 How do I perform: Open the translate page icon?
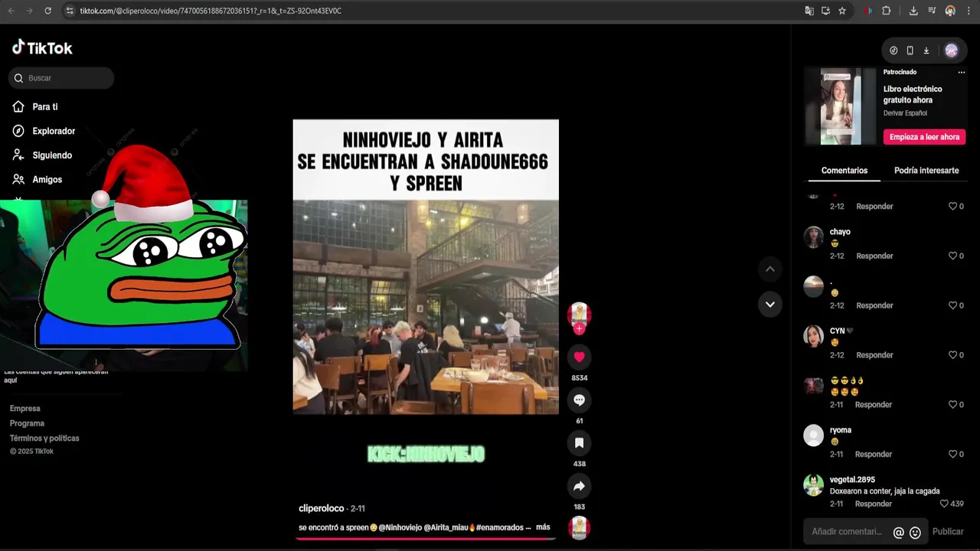pos(809,11)
